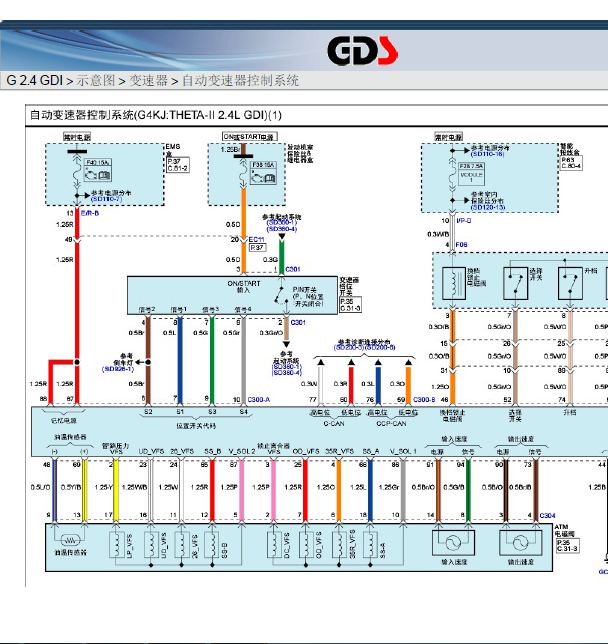This screenshot has height=644, width=608.
Task: Open the C300-B connector link
Action: pos(424,399)
